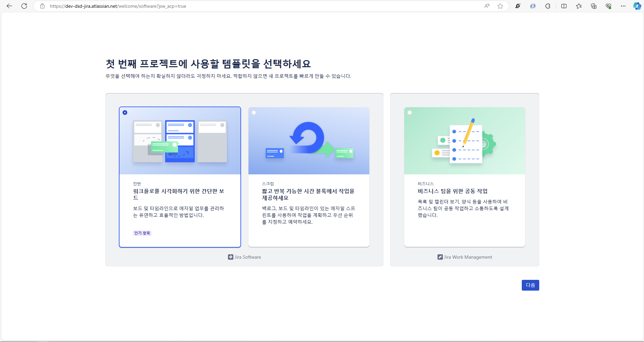Click the Business template illustration

pyautogui.click(x=464, y=141)
